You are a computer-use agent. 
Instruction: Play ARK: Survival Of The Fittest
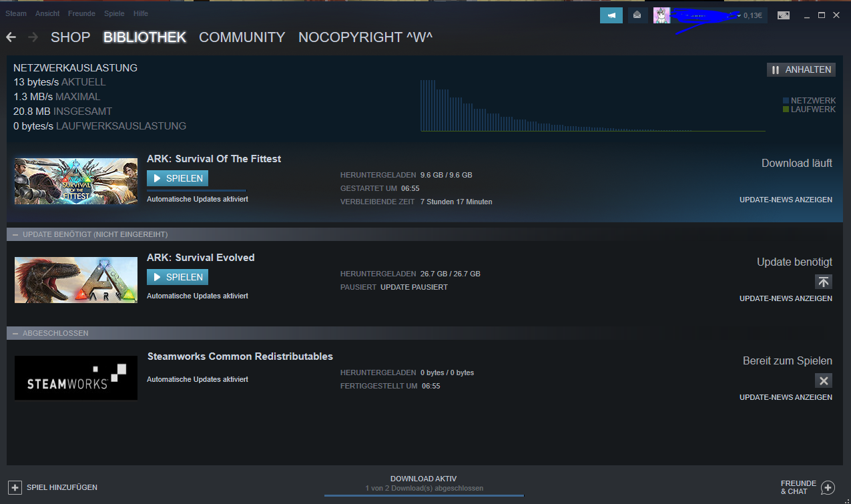click(x=178, y=178)
